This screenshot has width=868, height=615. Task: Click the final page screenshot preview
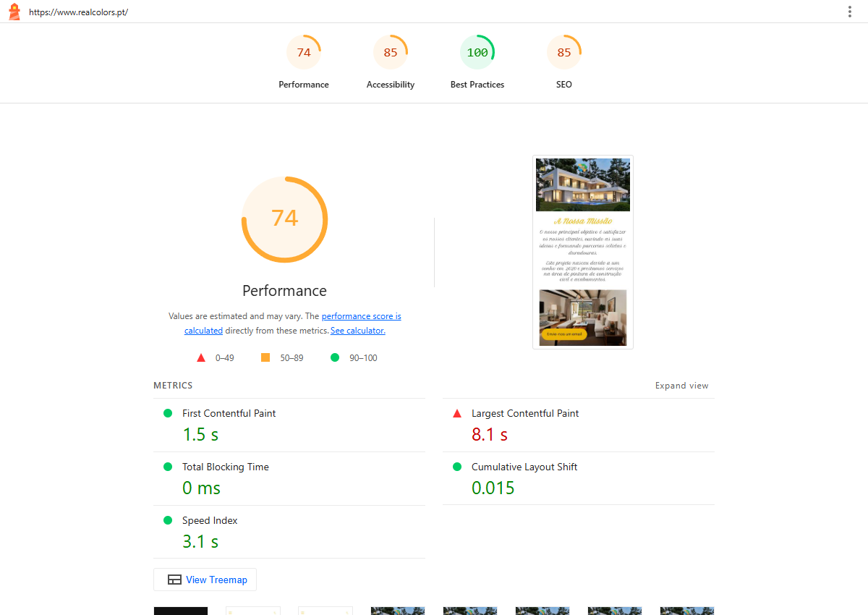tap(583, 252)
